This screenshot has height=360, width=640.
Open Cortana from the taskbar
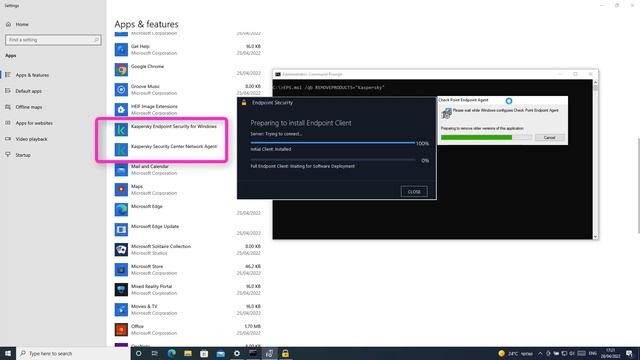[138, 353]
